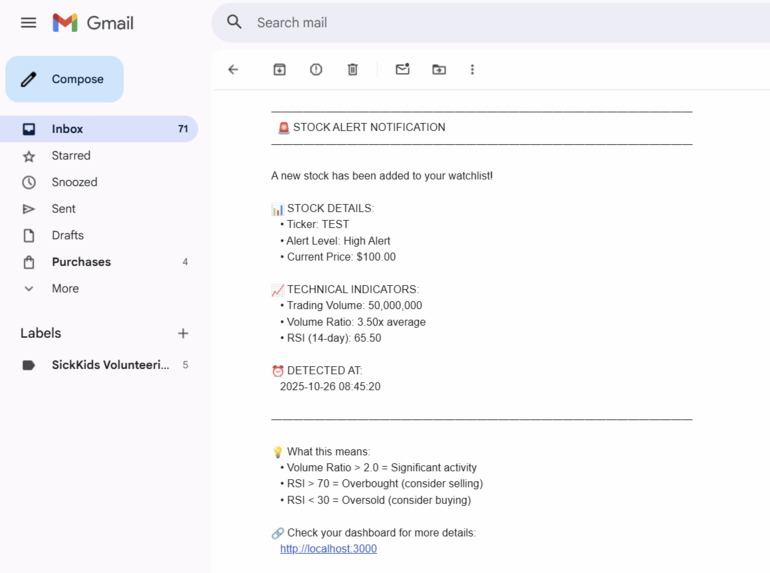Image resolution: width=770 pixels, height=573 pixels.
Task: Create a new label with plus
Action: [183, 333]
